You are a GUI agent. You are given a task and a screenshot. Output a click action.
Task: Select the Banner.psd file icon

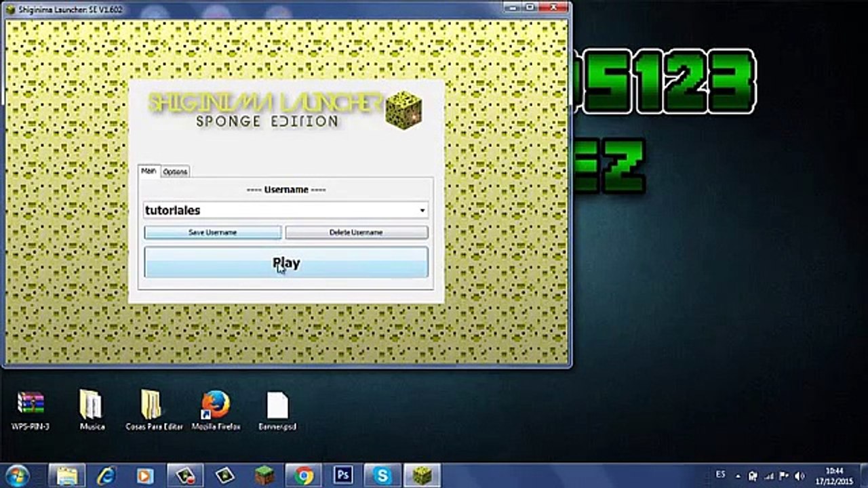pos(277,410)
